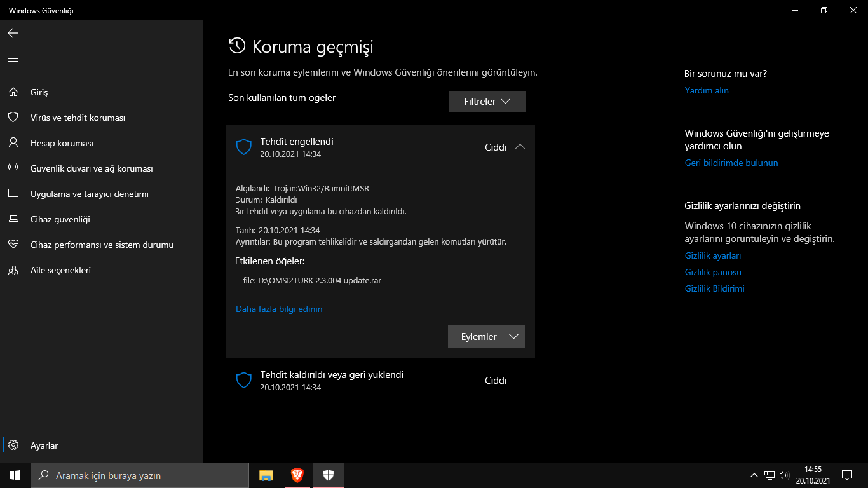The width and height of the screenshot is (868, 488).
Task: Collapse the Tehdit engellendi entry chevron
Action: coord(520,147)
